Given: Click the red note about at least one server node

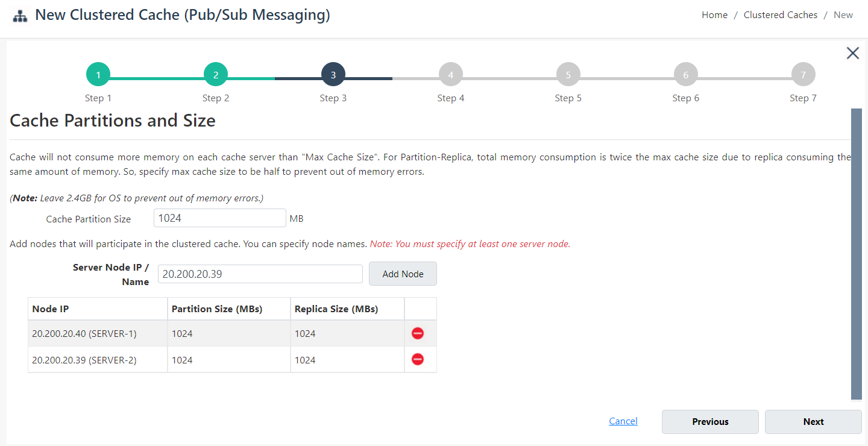Looking at the screenshot, I should [x=470, y=244].
